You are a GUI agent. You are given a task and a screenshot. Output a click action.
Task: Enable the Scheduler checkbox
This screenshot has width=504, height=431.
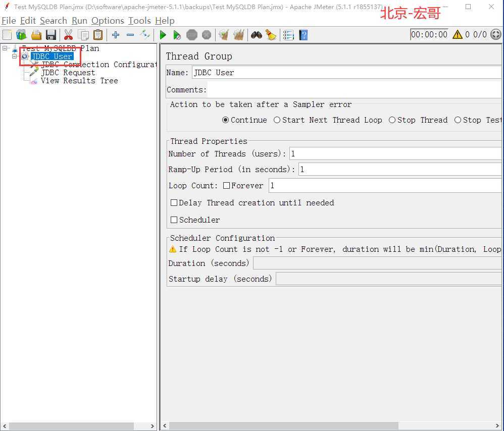click(x=174, y=220)
